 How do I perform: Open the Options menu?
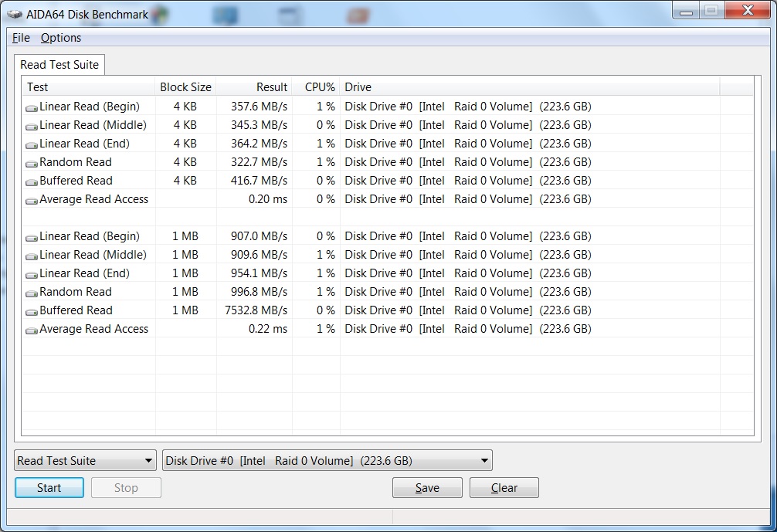click(x=61, y=38)
